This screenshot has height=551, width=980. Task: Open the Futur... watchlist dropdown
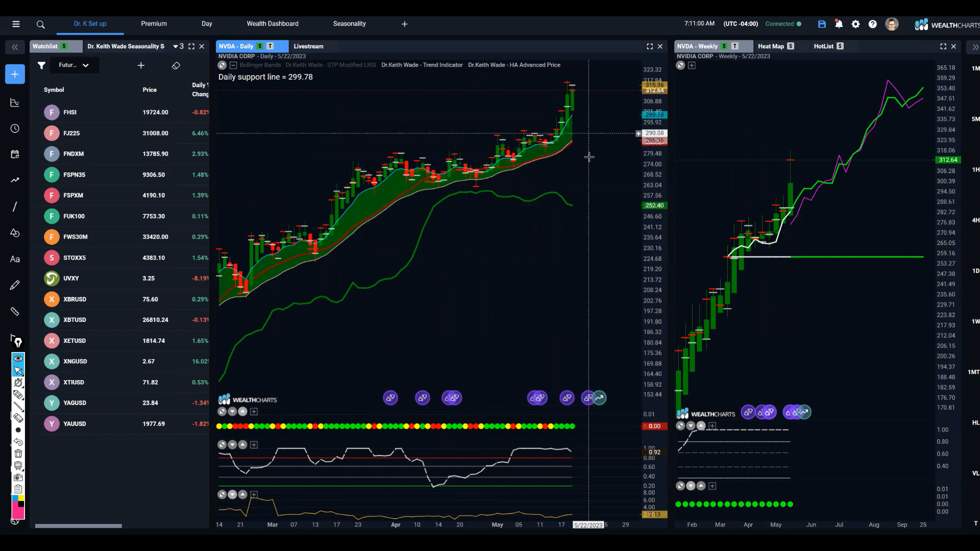(74, 65)
